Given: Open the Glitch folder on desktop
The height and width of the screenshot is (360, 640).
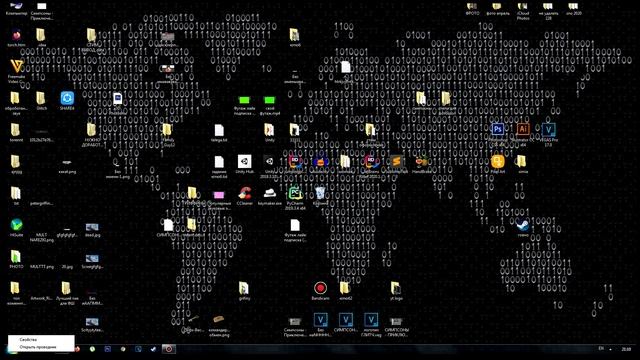Looking at the screenshot, I should pos(41,100).
